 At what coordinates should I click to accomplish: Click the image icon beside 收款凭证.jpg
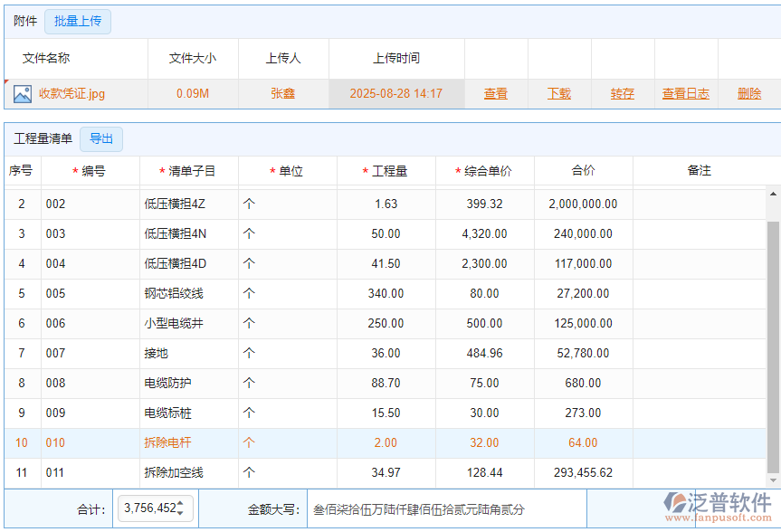(24, 93)
